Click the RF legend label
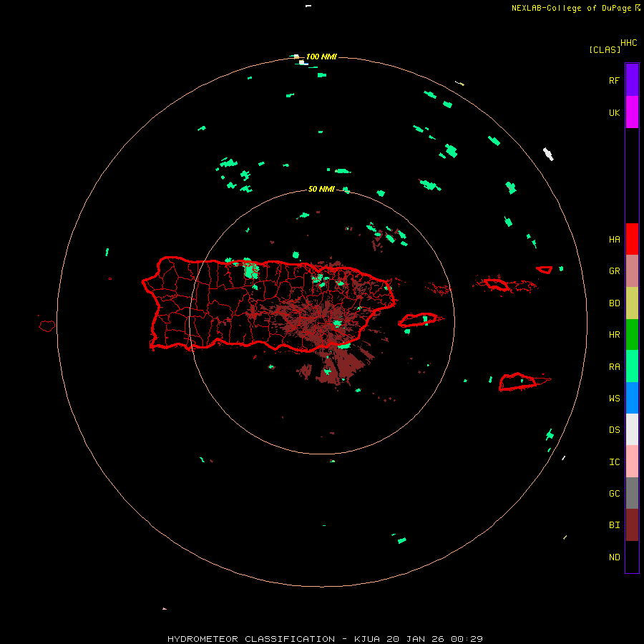644x644 pixels. tap(614, 80)
